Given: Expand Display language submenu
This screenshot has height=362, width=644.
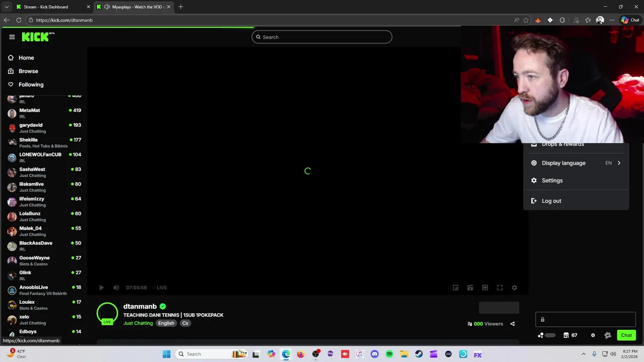Looking at the screenshot, I should [x=576, y=163].
